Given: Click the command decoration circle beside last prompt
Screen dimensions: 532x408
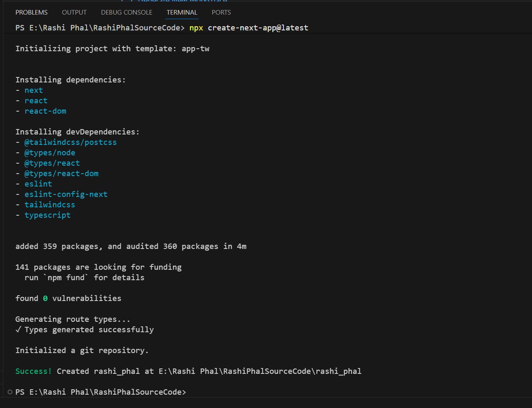Looking at the screenshot, I should click(x=10, y=392).
